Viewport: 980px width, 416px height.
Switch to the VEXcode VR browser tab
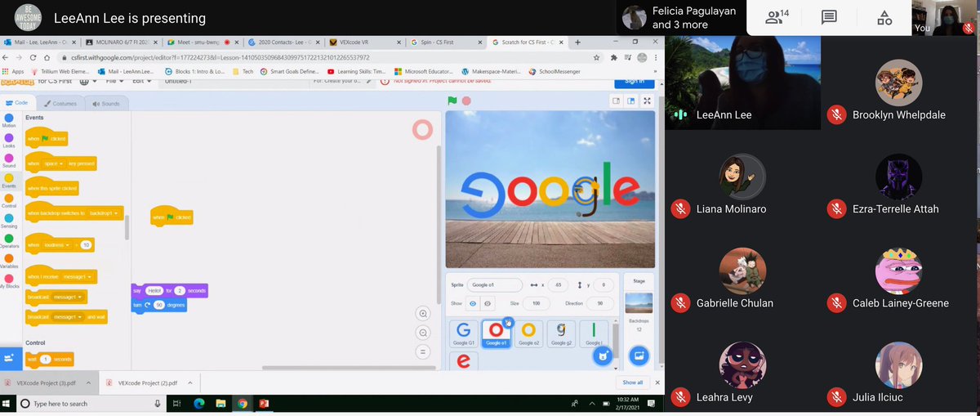click(x=363, y=42)
